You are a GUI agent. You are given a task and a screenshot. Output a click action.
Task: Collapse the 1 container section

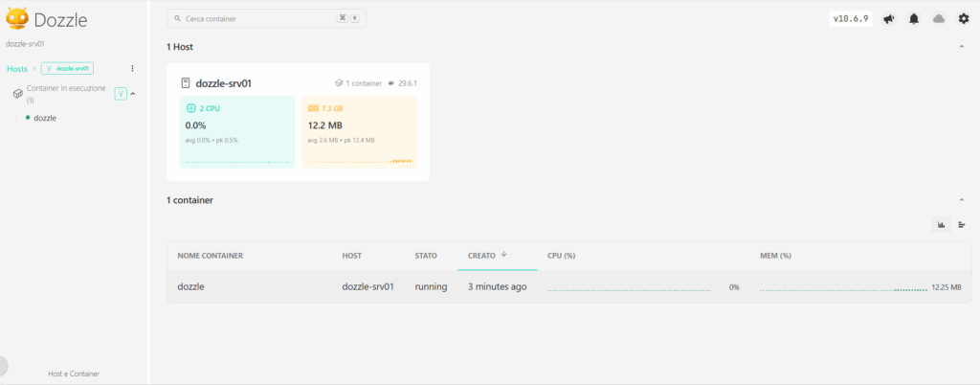(x=962, y=200)
